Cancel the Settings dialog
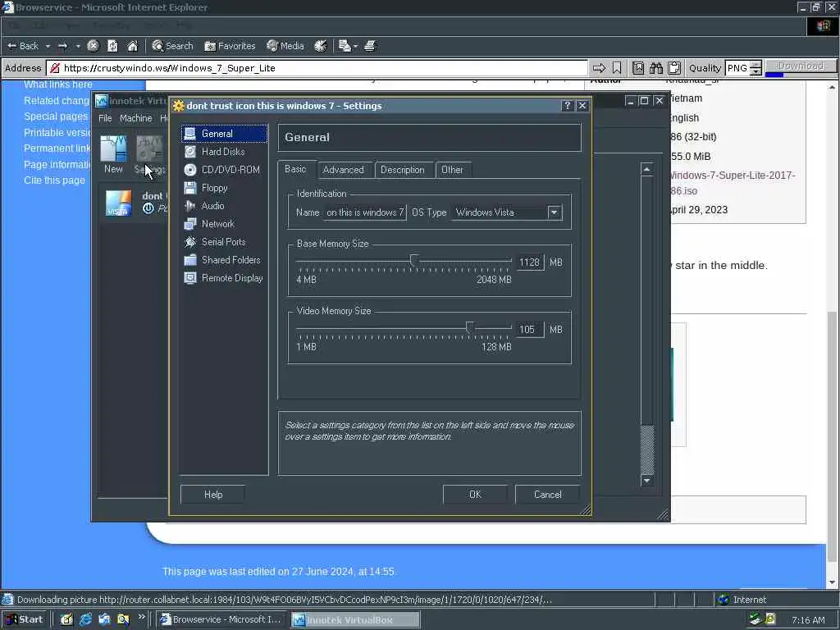 coord(547,495)
